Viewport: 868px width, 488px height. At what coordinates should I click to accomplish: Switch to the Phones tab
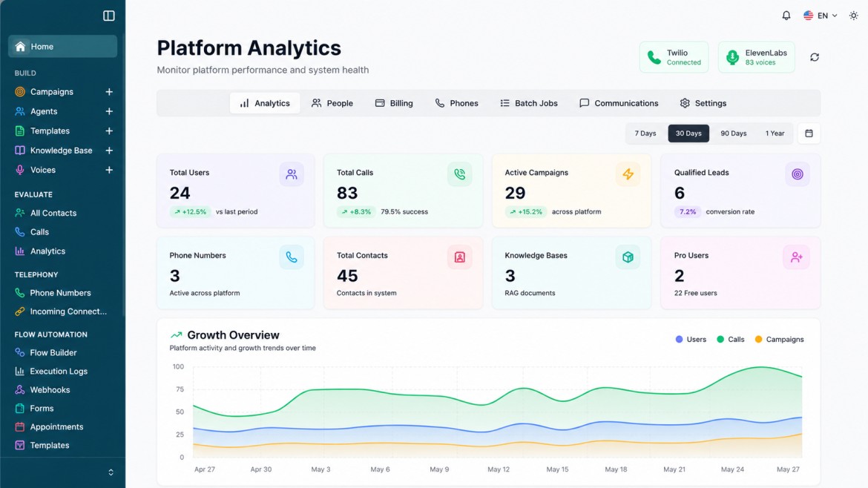(456, 103)
